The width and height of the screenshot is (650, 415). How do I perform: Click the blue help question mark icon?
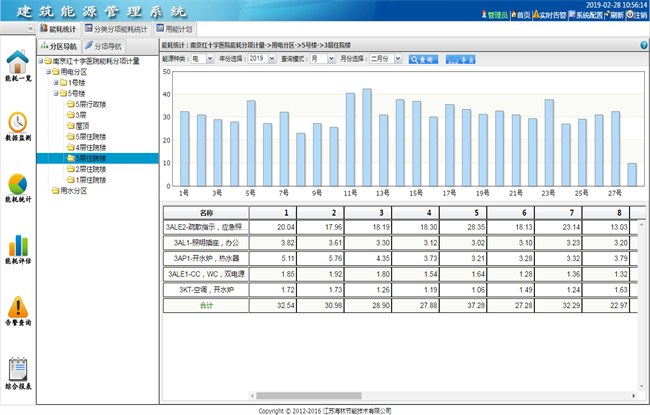coord(644,45)
